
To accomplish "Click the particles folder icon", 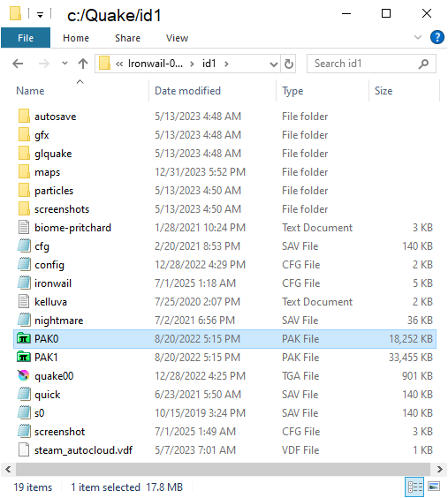I will point(24,190).
